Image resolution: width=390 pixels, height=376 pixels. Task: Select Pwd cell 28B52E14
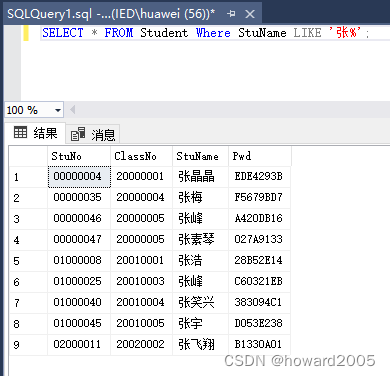coord(259,261)
